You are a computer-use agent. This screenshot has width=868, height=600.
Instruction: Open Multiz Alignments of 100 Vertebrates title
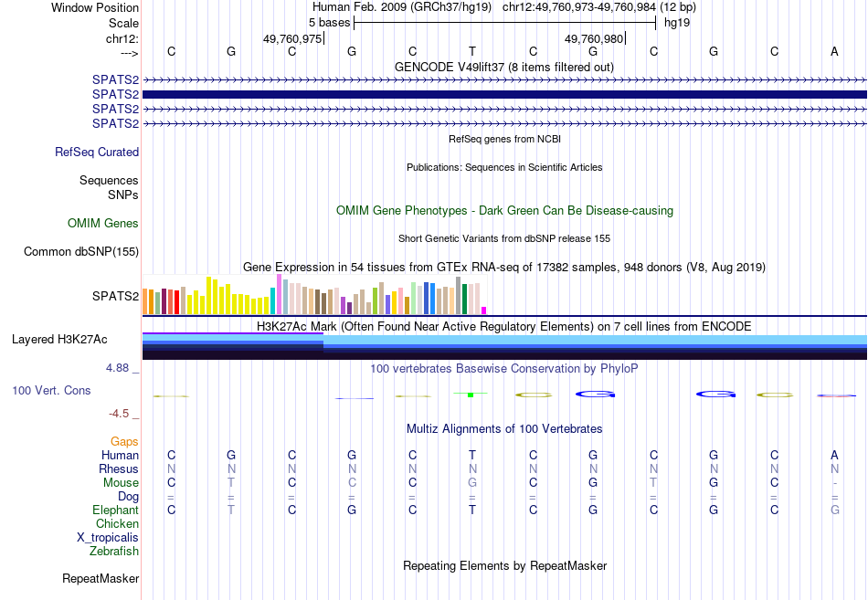(504, 429)
